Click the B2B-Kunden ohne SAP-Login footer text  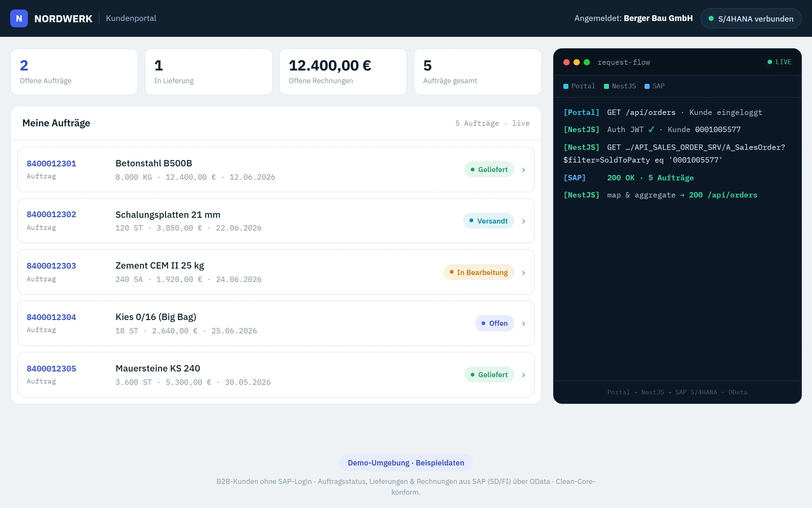406,486
